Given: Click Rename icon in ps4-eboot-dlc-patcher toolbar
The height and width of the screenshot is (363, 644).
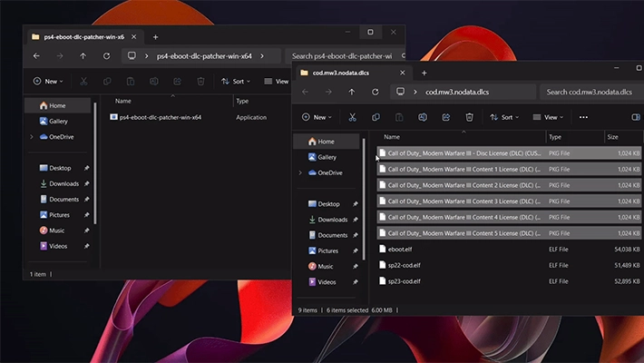Looking at the screenshot, I should tap(153, 82).
